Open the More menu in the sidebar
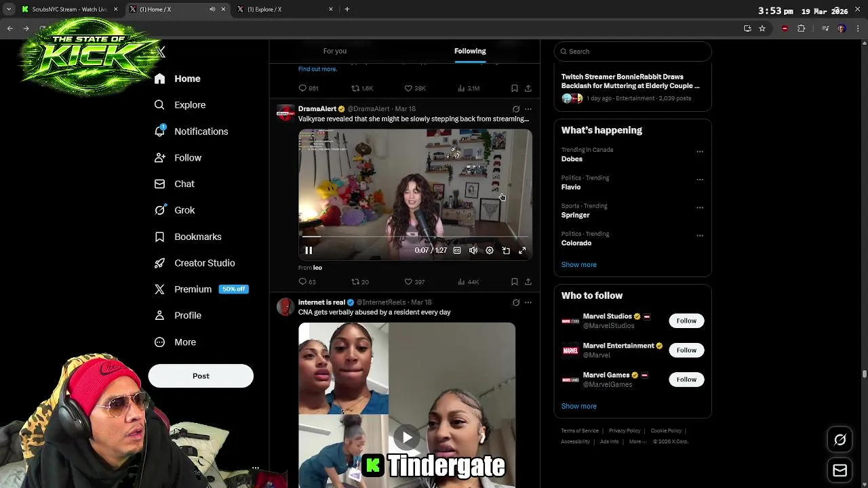Image resolution: width=868 pixels, height=488 pixels. (175, 342)
